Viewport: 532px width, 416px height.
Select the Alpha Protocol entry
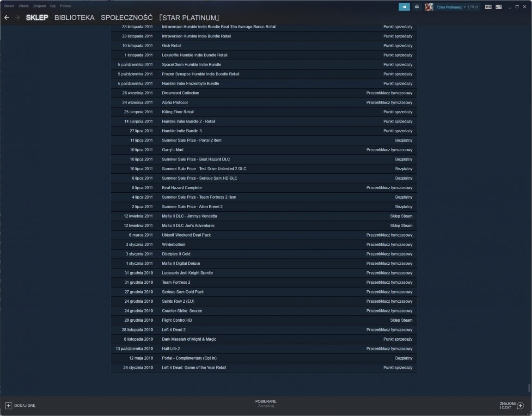tap(175, 103)
